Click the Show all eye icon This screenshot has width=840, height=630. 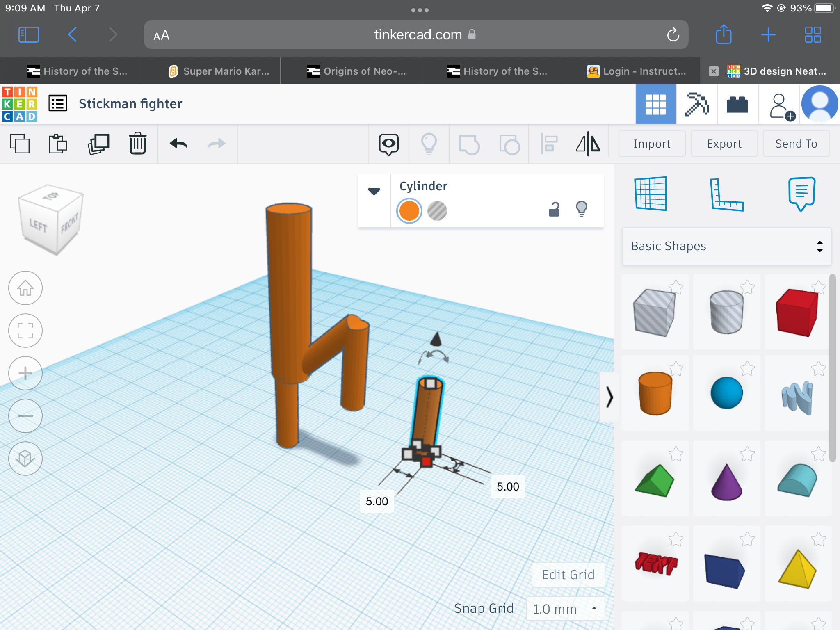388,144
